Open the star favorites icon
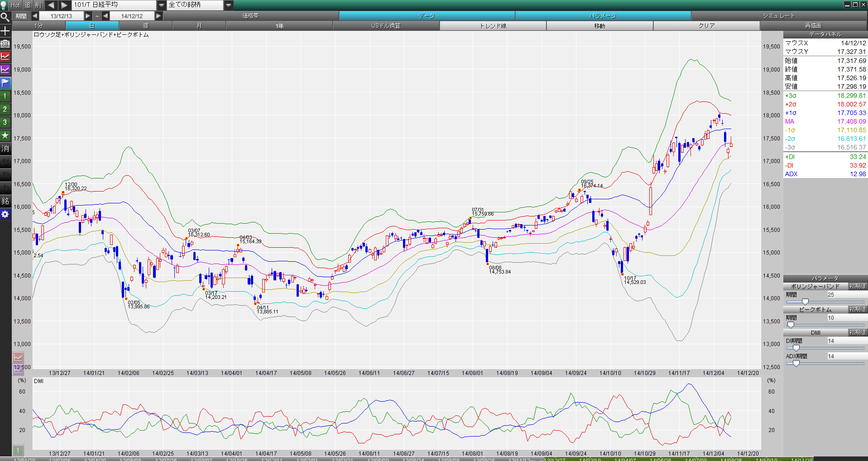This screenshot has height=461, width=868. coord(5,135)
